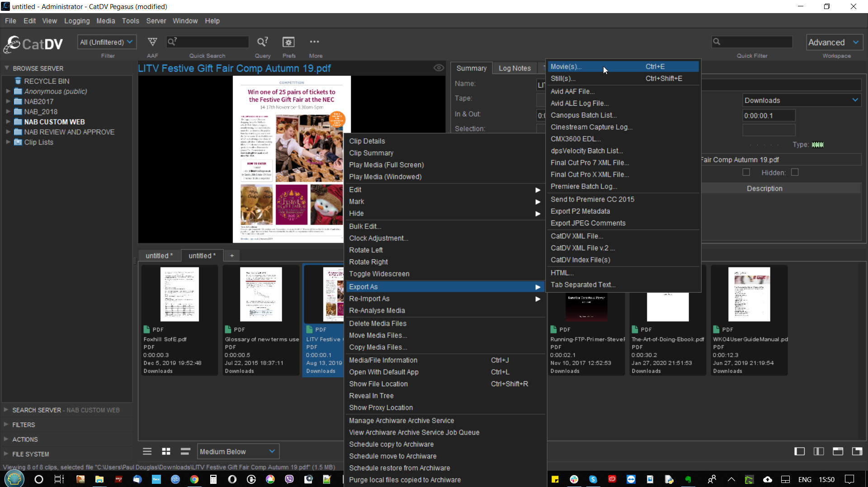Open Skype from the taskbar
The image size is (868, 487).
point(593,479)
